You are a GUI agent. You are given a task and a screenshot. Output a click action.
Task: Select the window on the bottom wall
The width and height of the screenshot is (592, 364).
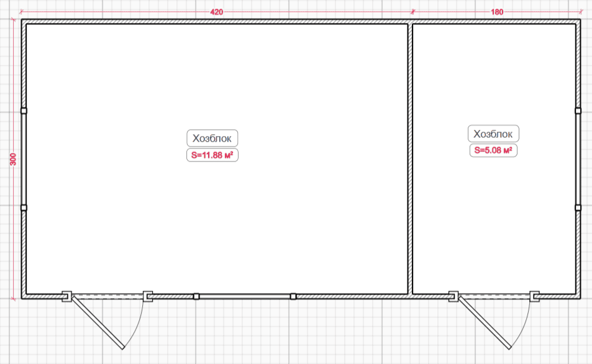point(245,296)
